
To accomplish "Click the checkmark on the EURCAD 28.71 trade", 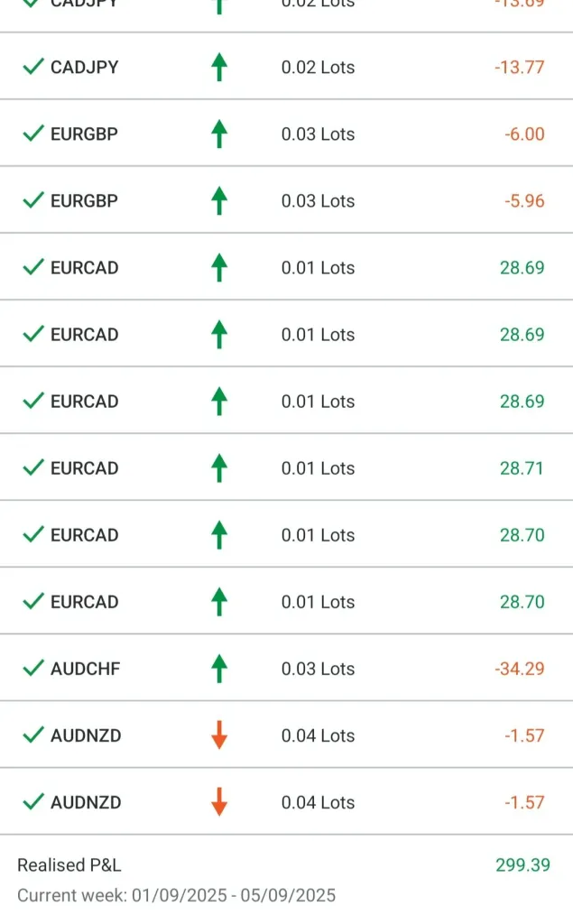I will [33, 468].
